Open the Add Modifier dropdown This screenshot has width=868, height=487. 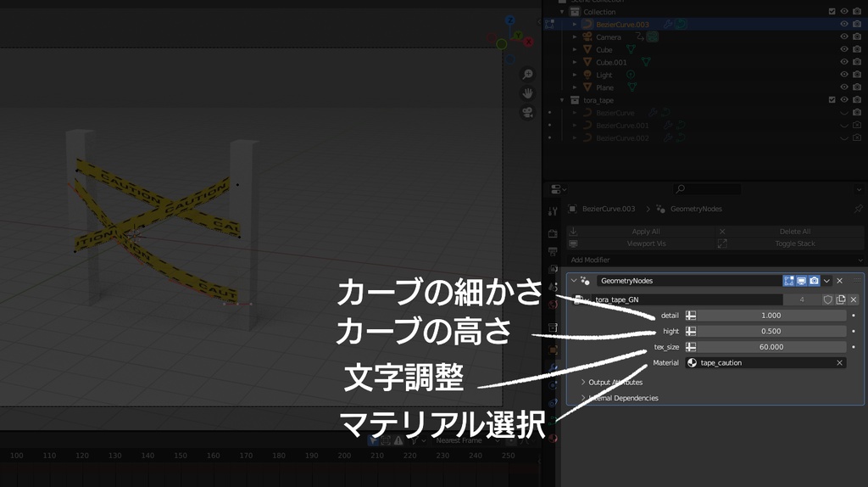(715, 260)
